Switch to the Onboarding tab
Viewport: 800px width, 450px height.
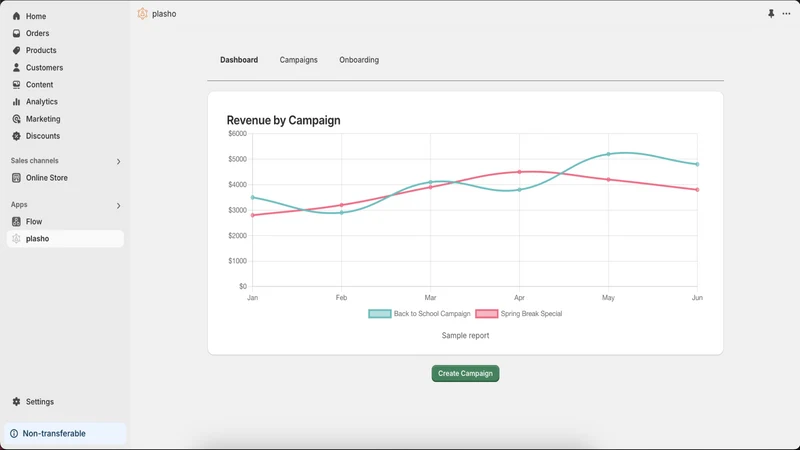pyautogui.click(x=359, y=60)
